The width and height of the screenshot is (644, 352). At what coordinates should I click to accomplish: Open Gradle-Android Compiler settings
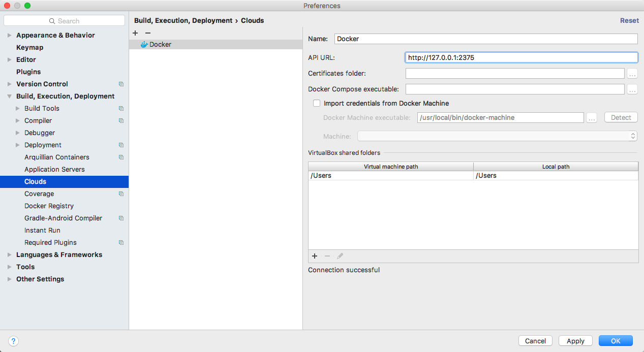pos(63,218)
